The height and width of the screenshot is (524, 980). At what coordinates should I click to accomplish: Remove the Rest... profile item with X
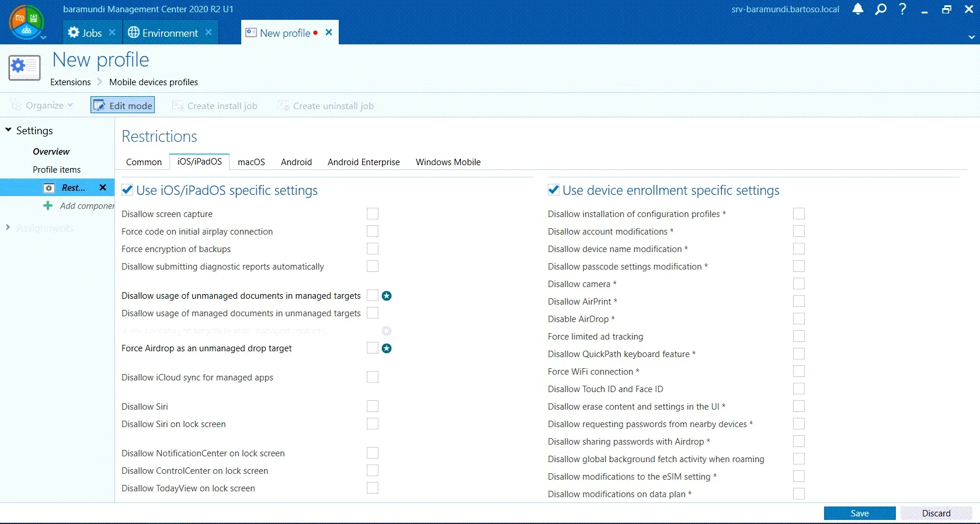click(x=103, y=187)
